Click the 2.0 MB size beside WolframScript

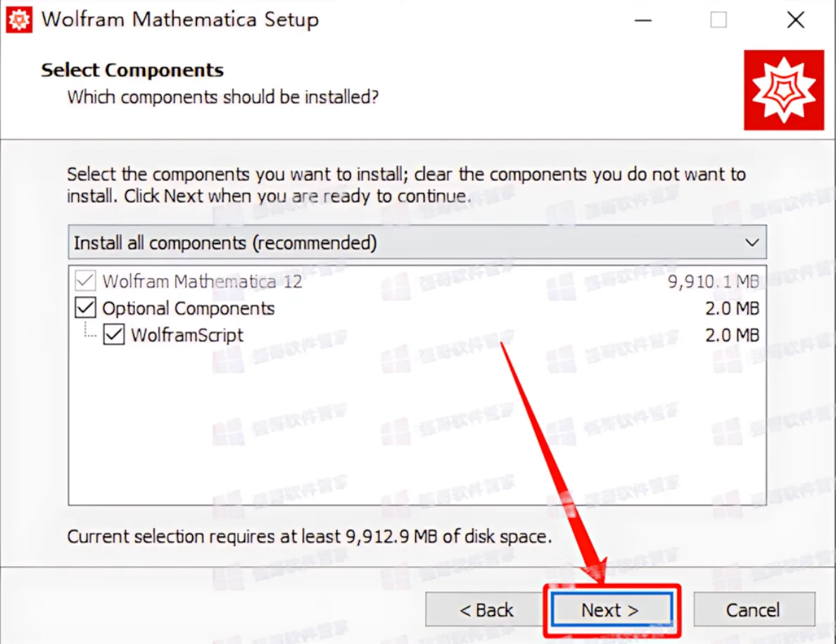(732, 335)
